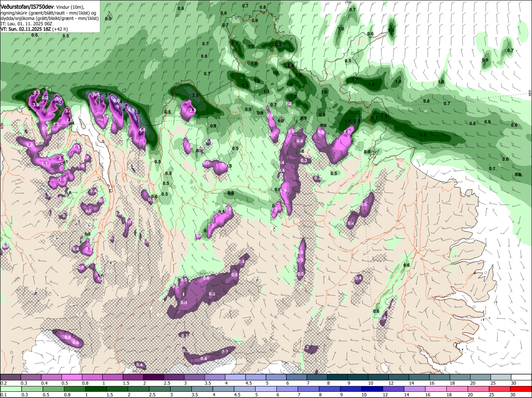Click the Veðurstofan/IS750dev map title
The height and width of the screenshot is (398, 532).
coord(27,7)
